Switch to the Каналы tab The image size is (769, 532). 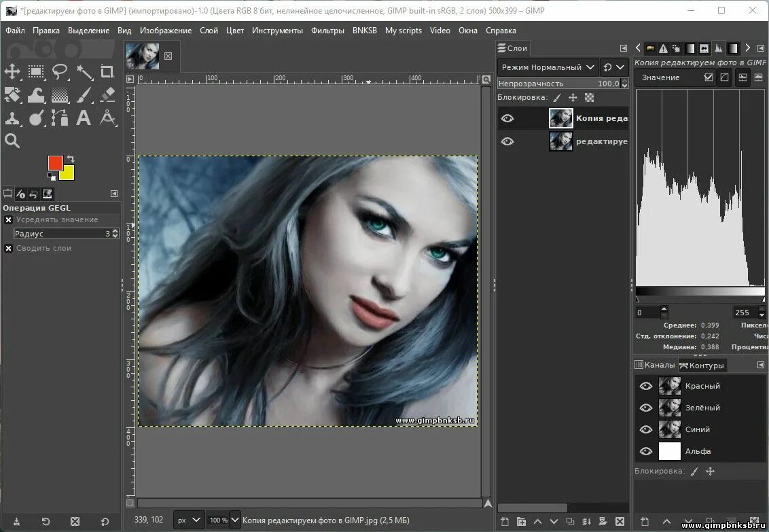click(656, 365)
